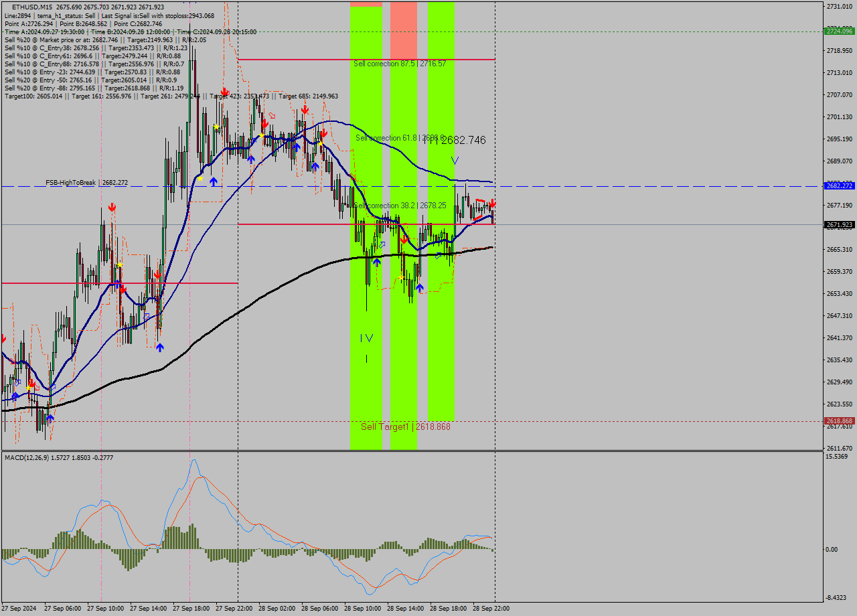Select the salmon shaded rectangle between green bands
This screenshot has width=857, height=616.
[x=404, y=30]
